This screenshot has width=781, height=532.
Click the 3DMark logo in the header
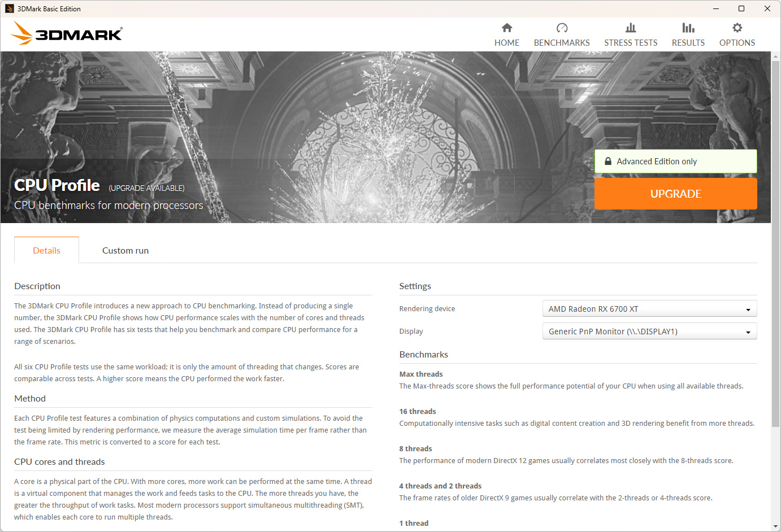coord(67,33)
